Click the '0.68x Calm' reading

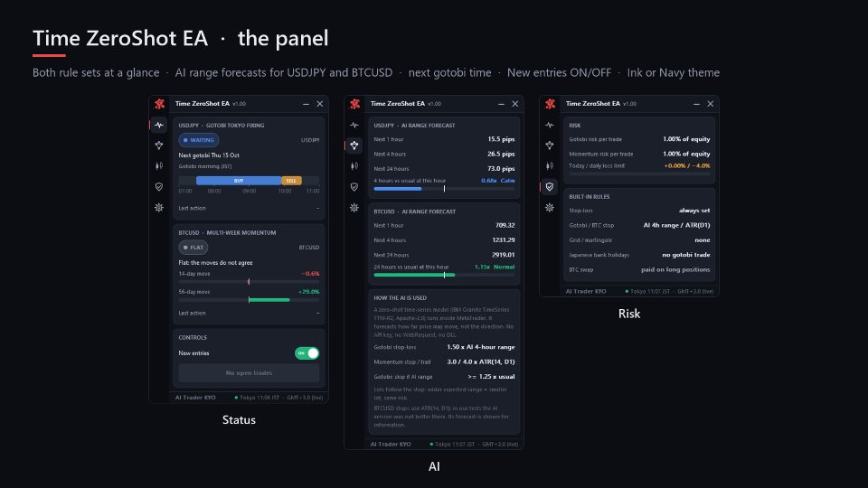coord(497,181)
